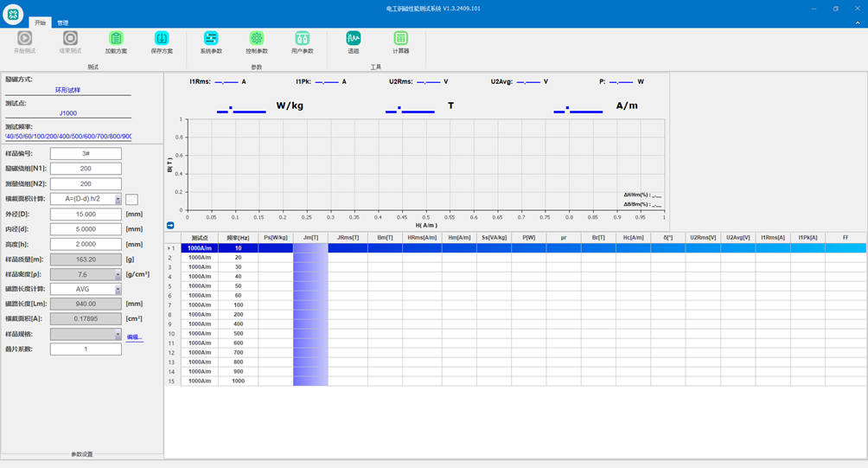Click the 测试点 column header

[200, 238]
